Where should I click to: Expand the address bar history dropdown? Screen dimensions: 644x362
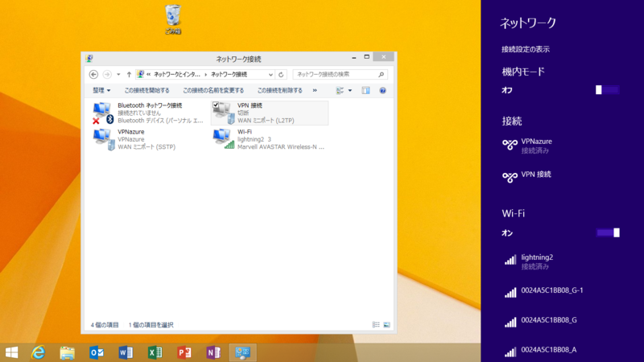[270, 75]
